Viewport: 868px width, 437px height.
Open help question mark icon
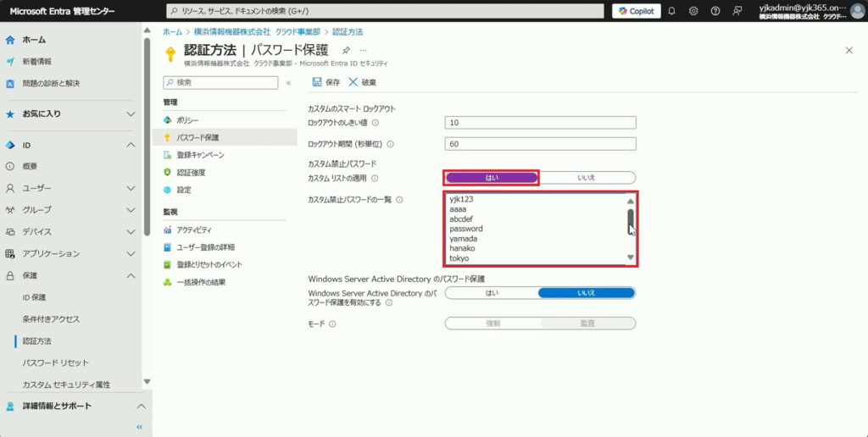coord(715,11)
